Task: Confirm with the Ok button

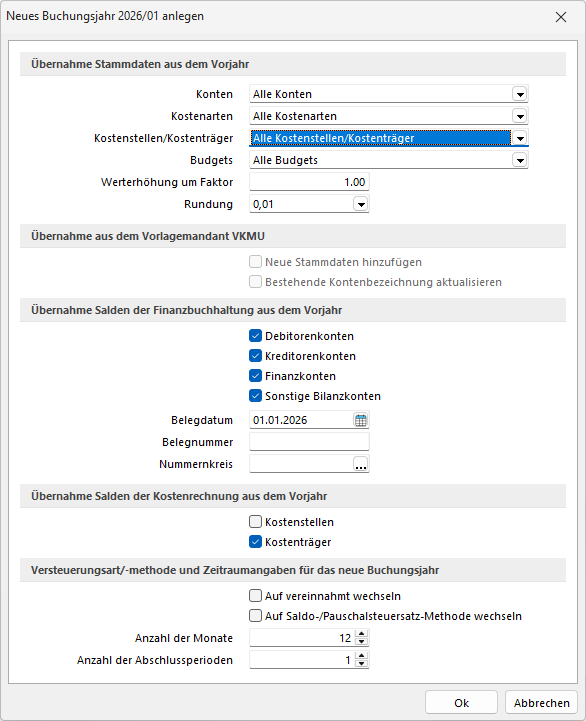Action: [x=461, y=703]
